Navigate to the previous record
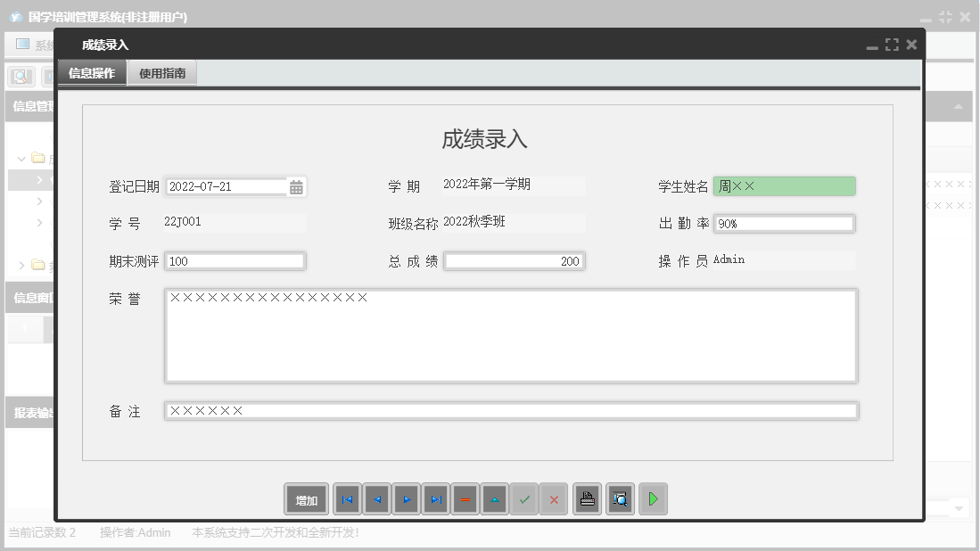This screenshot has height=551, width=980. 376,499
